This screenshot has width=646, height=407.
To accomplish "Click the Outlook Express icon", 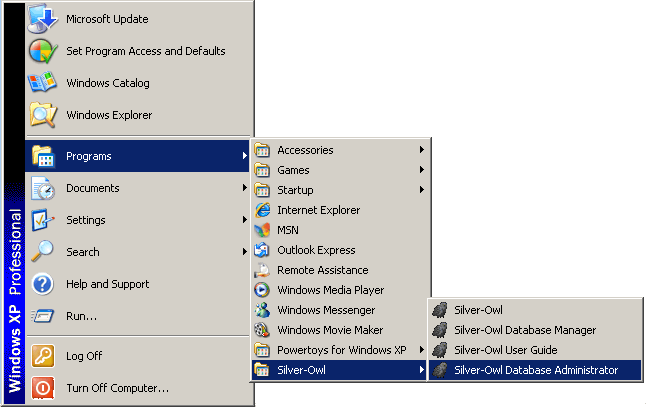I will pos(262,250).
